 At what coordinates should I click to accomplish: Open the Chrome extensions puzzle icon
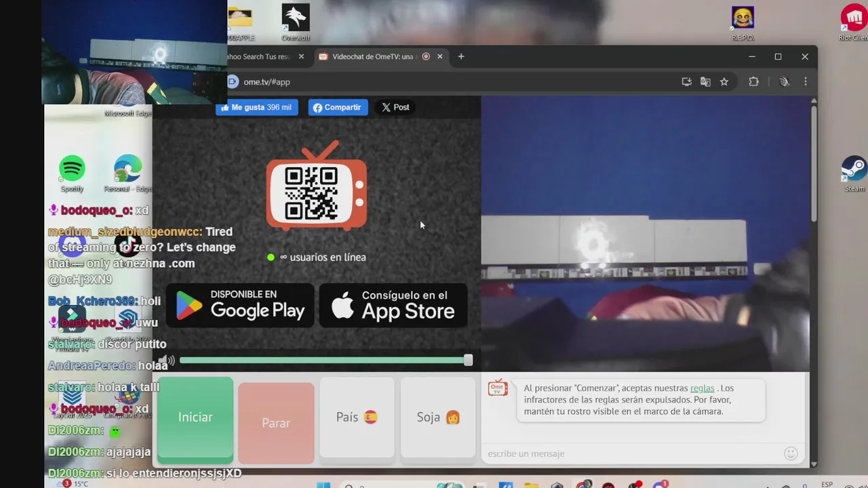point(753,82)
